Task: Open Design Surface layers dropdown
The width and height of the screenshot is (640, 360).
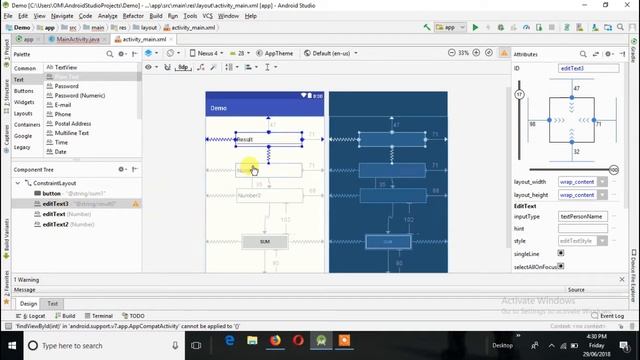Action: pyautogui.click(x=151, y=53)
